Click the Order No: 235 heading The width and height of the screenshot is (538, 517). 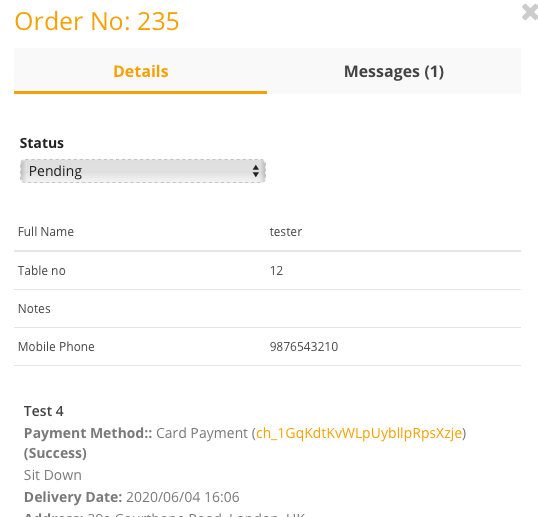click(x=97, y=21)
